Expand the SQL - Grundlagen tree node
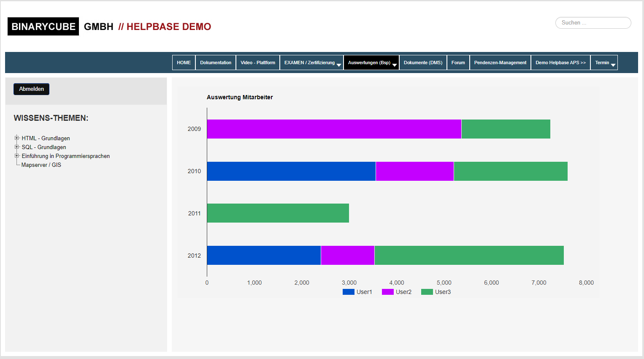The width and height of the screenshot is (644, 359). 17,147
